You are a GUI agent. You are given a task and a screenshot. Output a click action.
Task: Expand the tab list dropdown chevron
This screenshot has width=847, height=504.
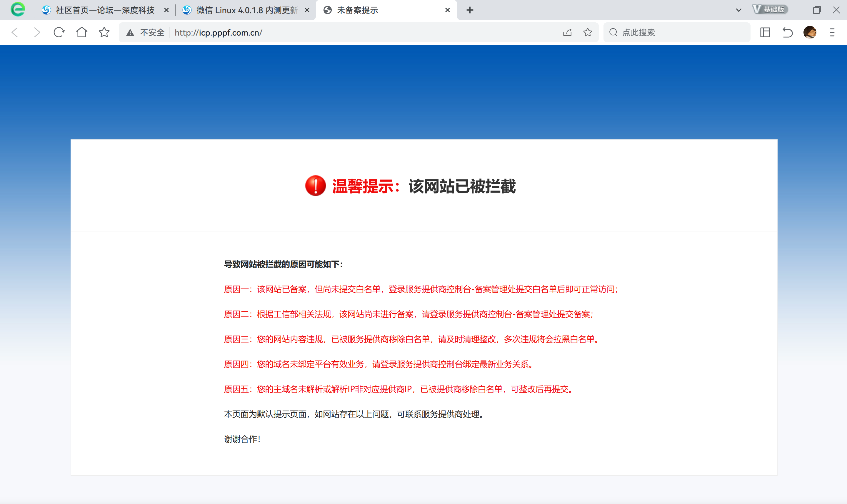coord(738,10)
